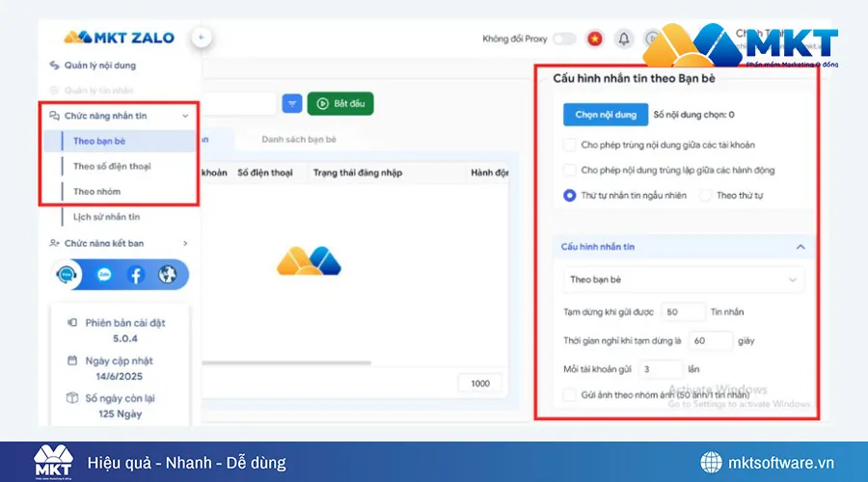This screenshot has width=868, height=482.
Task: Select the Theo thứ tự radio option
Action: click(x=705, y=196)
